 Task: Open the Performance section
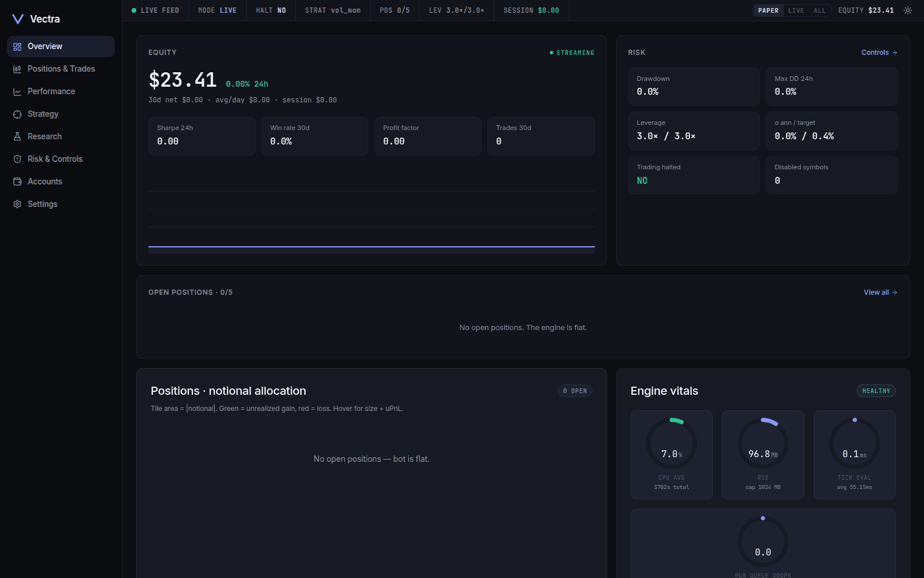pyautogui.click(x=61, y=91)
